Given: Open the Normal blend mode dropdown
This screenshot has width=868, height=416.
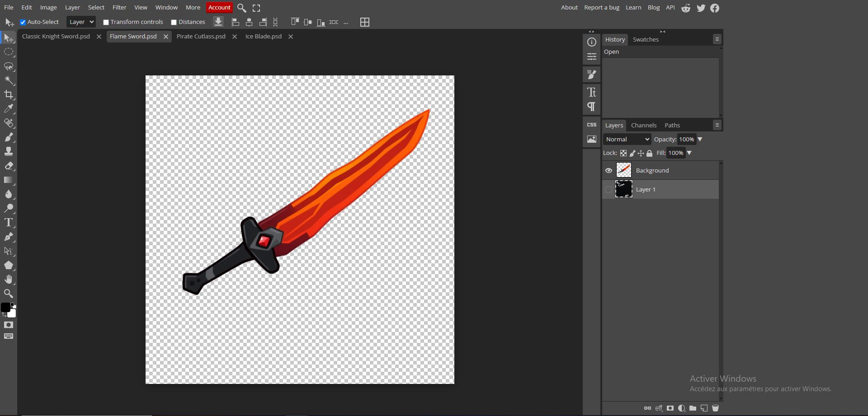Looking at the screenshot, I should point(627,140).
